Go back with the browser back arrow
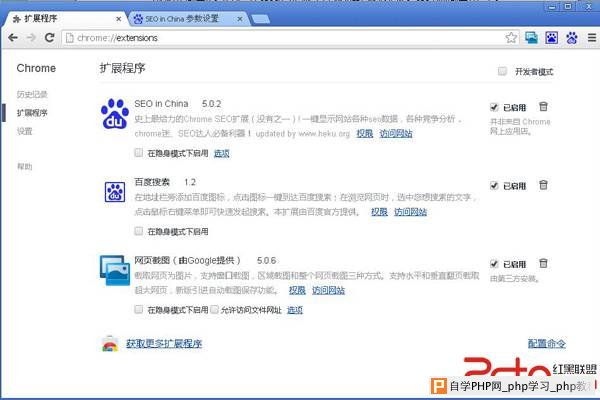Screen dimensions: 600x400 tap(13, 38)
